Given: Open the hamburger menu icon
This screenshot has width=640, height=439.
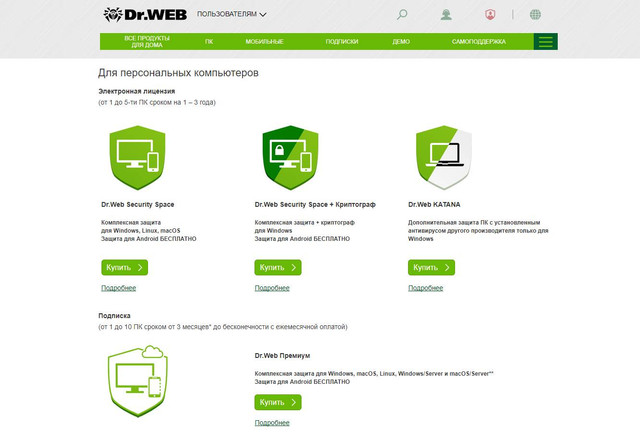Looking at the screenshot, I should [546, 42].
